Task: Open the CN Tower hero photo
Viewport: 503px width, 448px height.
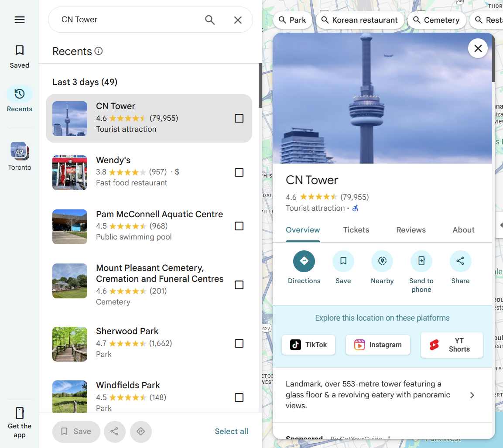Action: tap(382, 98)
